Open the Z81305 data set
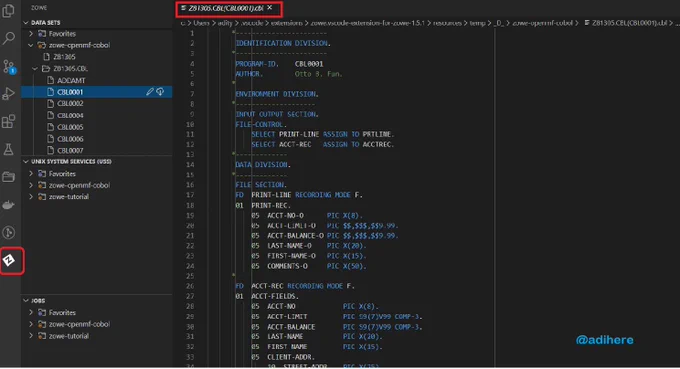Screen dimensions: 680x369 click(x=64, y=57)
